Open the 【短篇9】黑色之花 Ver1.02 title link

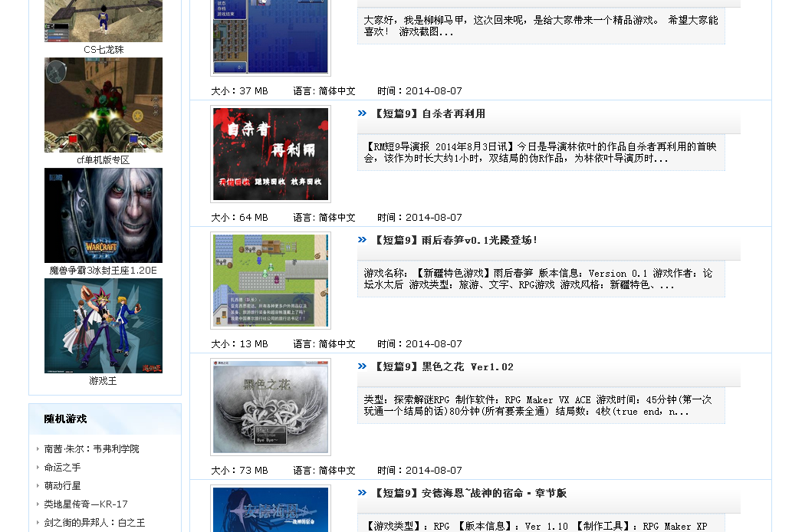tap(443, 366)
